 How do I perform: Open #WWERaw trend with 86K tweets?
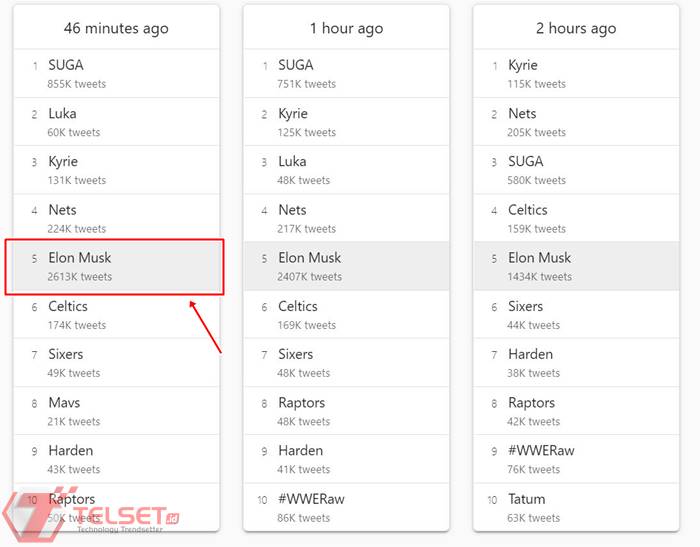pyautogui.click(x=311, y=499)
